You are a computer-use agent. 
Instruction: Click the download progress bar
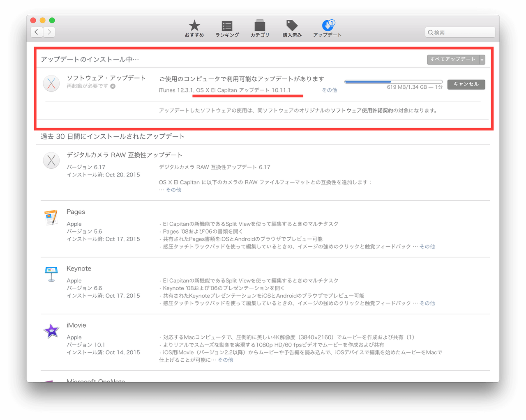click(x=393, y=82)
